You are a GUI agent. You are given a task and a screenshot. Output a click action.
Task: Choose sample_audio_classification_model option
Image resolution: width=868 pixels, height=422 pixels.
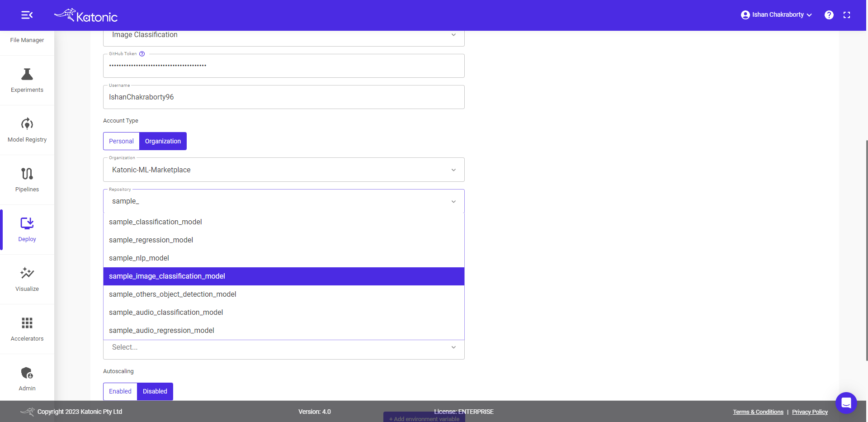(284, 313)
